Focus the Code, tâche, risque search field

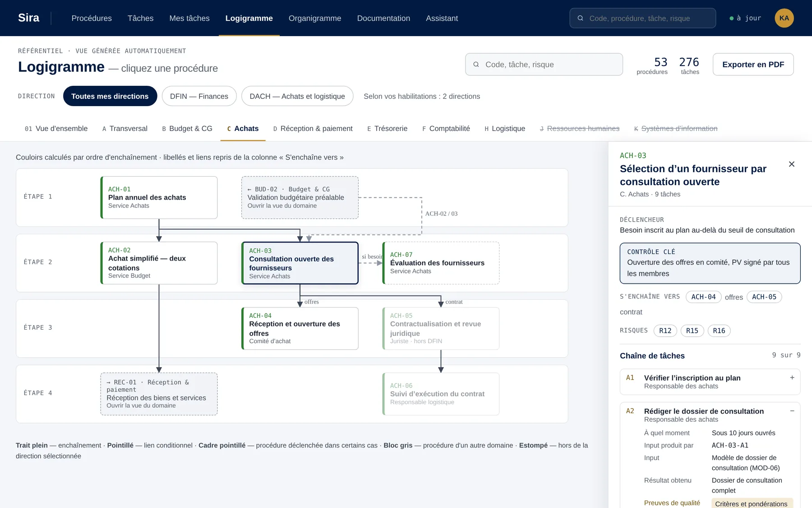pos(544,65)
